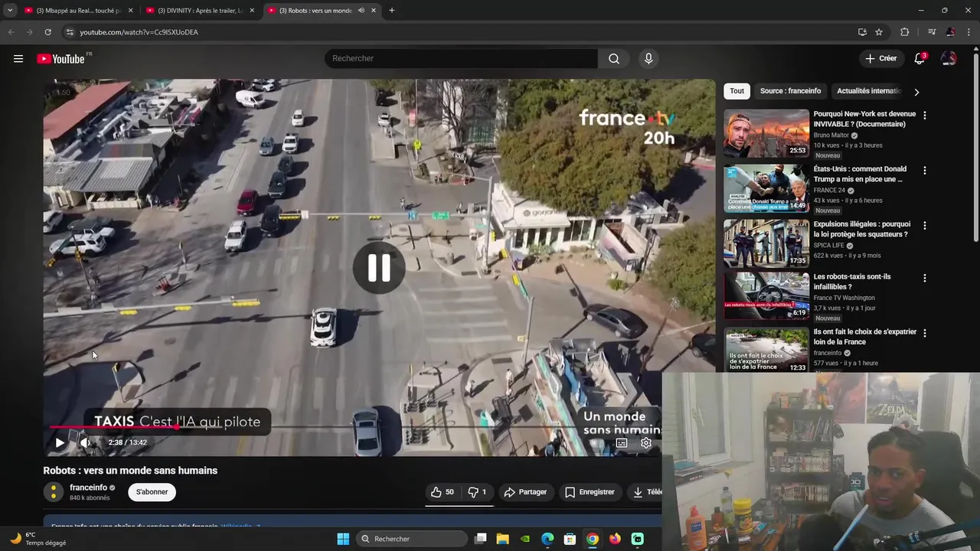Click the large pause overlay icon on the video

tap(379, 268)
